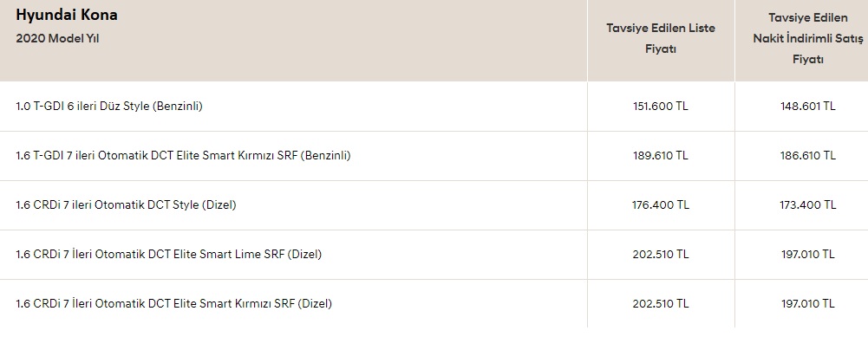Viewport: 868px width, 337px height.
Task: Select the 1.0 T-GDI Düz Style row
Action: coord(434,107)
